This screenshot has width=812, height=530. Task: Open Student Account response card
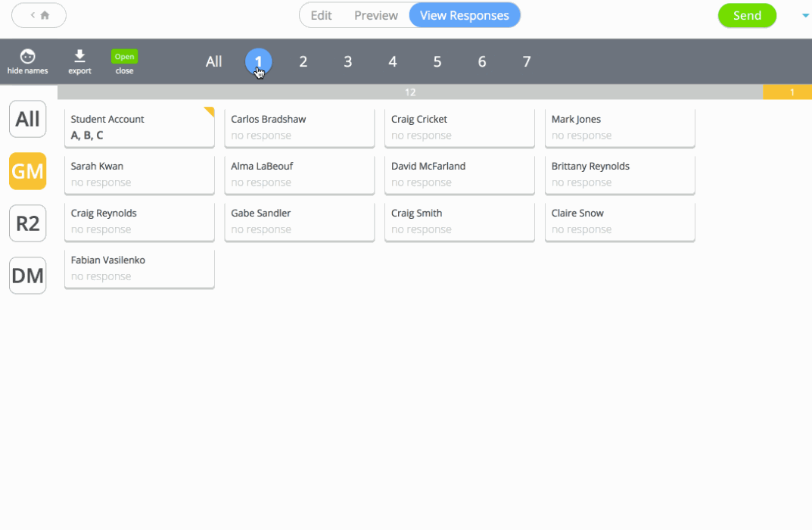[139, 127]
